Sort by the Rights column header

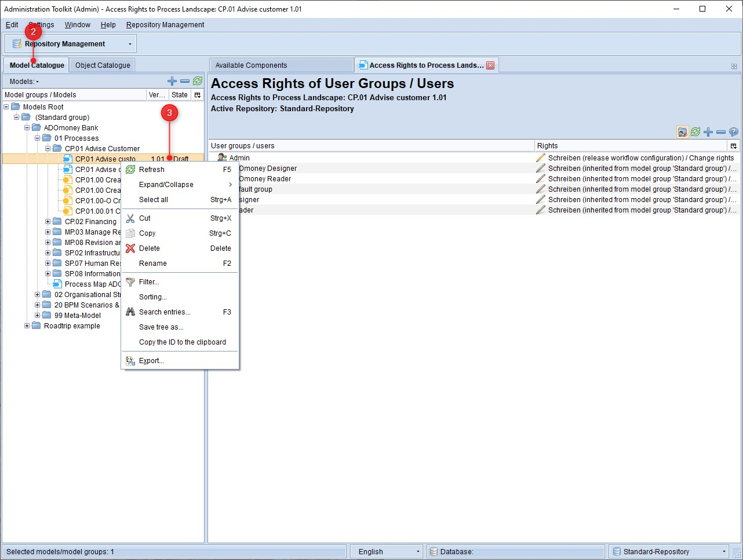pyautogui.click(x=631, y=146)
